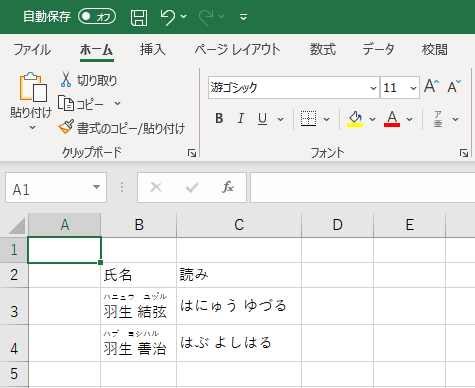The width and height of the screenshot is (475, 388).
Task: Open the Undo history dropdown
Action: pos(184,16)
